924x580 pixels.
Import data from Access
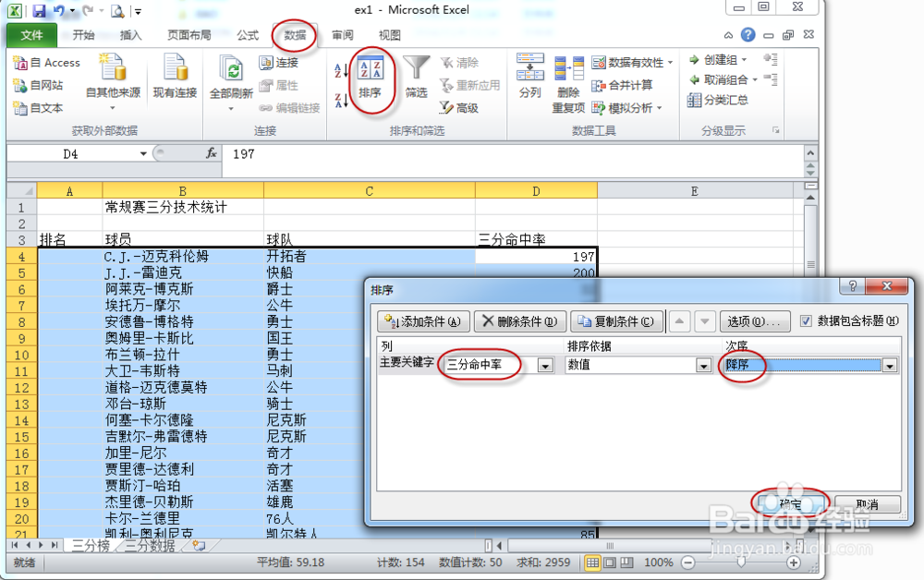click(46, 63)
